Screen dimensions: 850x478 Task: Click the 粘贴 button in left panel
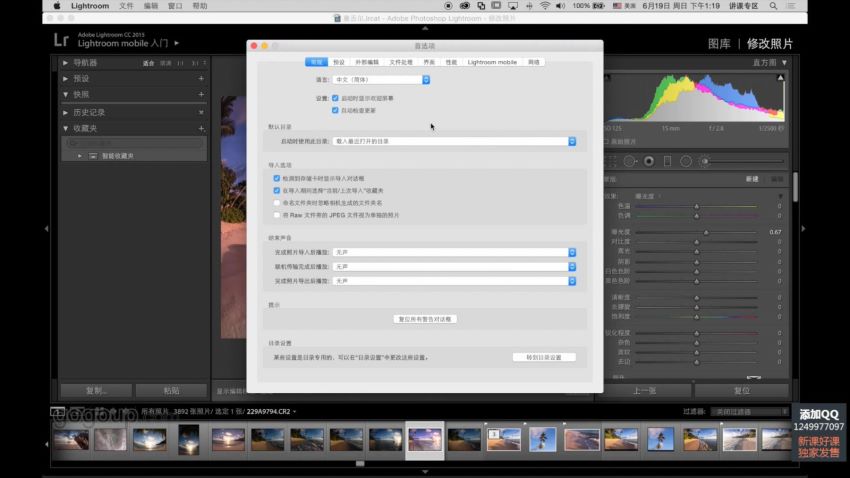171,391
